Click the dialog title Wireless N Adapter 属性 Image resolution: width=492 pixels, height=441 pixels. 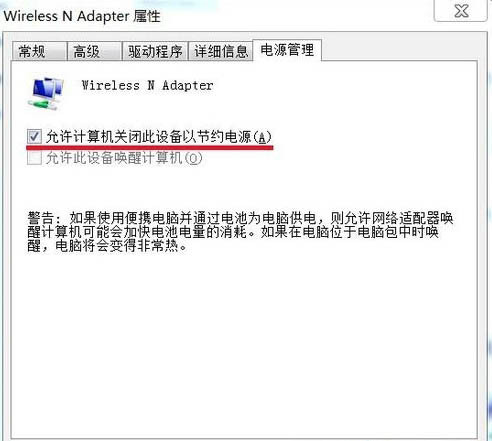[82, 16]
